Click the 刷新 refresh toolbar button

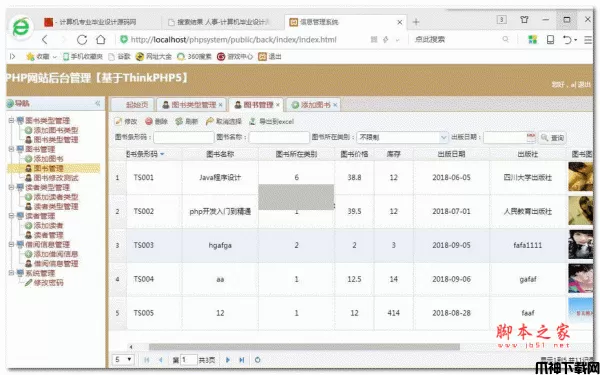186,121
